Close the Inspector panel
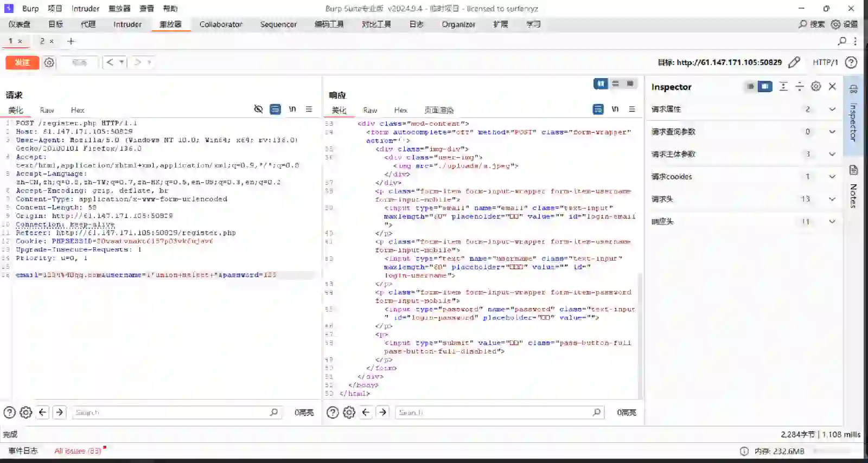Viewport: 868px width, 463px height. pos(832,86)
